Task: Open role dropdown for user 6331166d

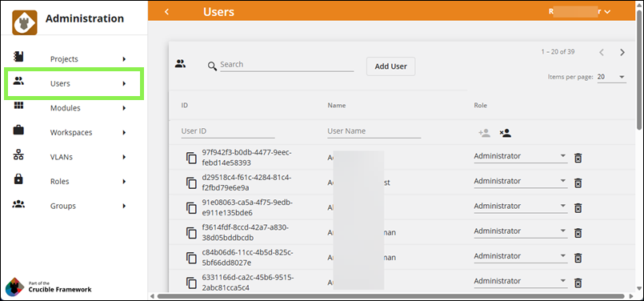Action: coord(520,281)
